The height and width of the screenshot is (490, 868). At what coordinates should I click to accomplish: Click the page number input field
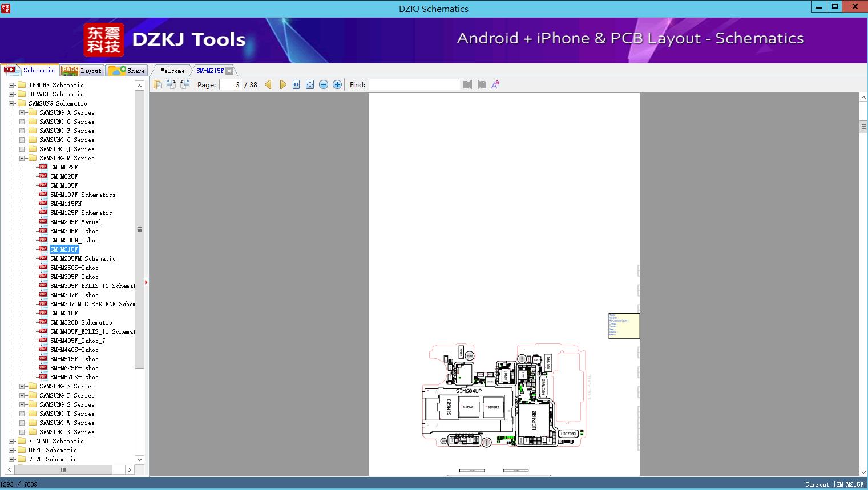(x=231, y=84)
